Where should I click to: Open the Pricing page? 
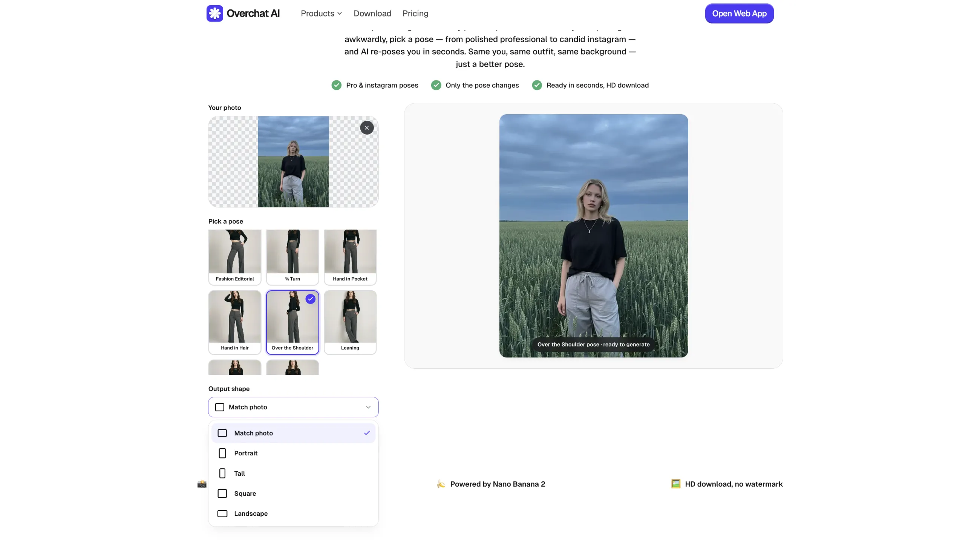coord(415,14)
